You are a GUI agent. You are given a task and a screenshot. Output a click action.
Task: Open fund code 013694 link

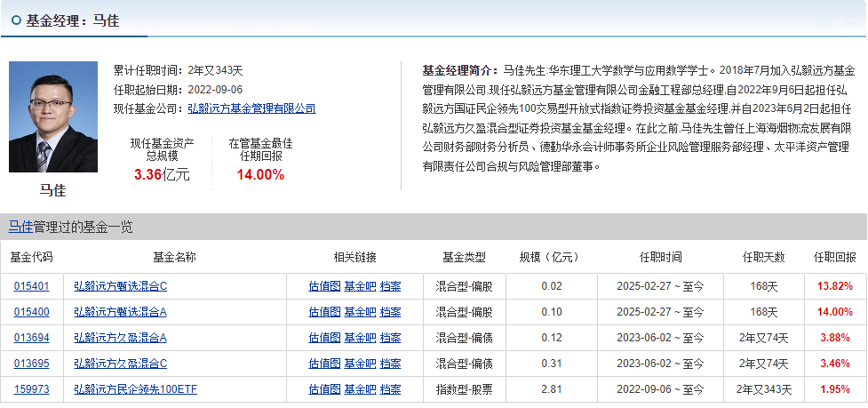32,338
